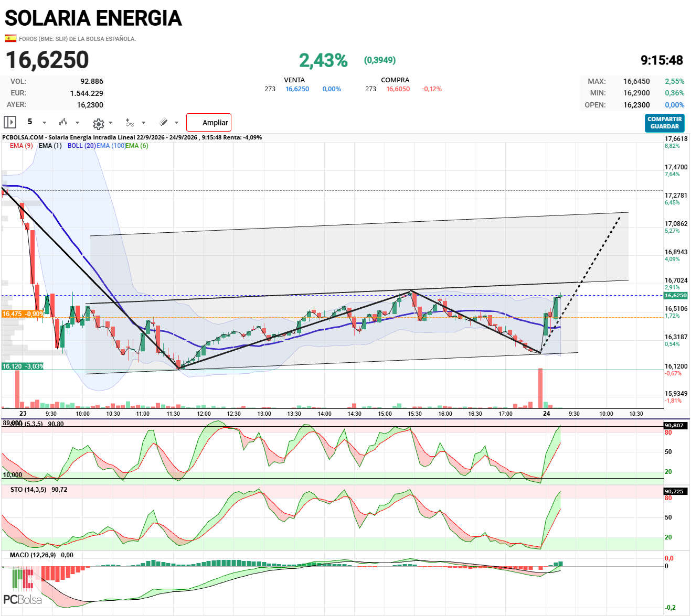Expand the indicators dropdown arrow
691x616 pixels.
(143, 123)
